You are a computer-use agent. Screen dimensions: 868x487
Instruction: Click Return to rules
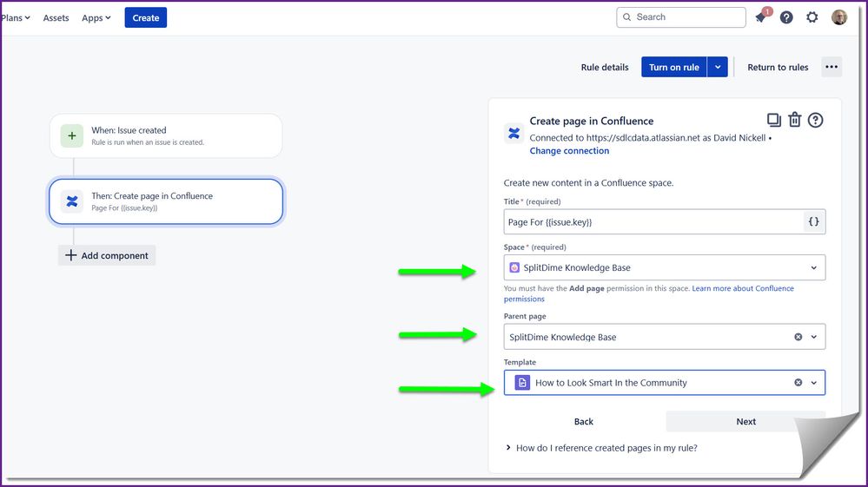tap(778, 67)
